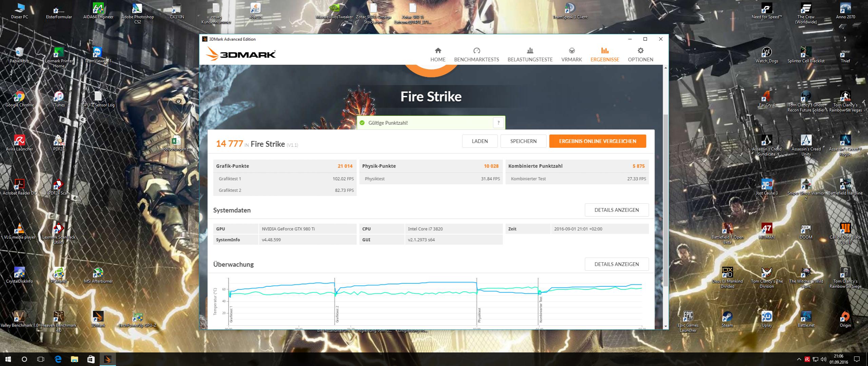Image resolution: width=868 pixels, height=366 pixels.
Task: Open the BELASTUNGSTESTE stress test icon
Action: pos(530,51)
